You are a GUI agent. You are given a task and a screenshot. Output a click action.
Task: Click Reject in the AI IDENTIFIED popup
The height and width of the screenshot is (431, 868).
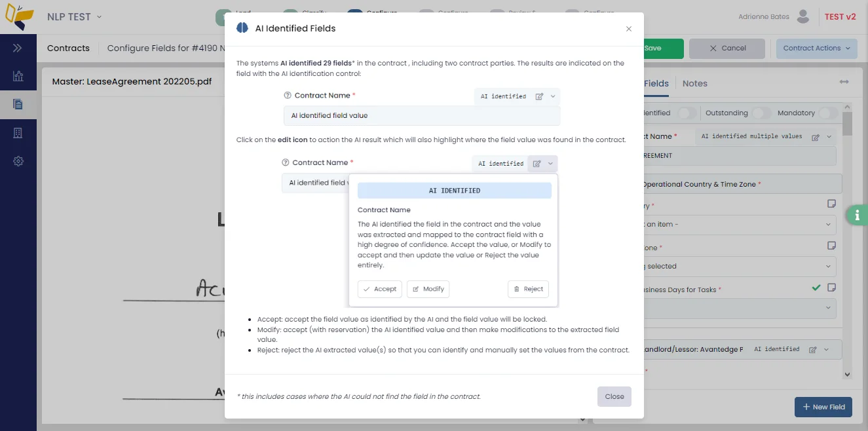[529, 289]
